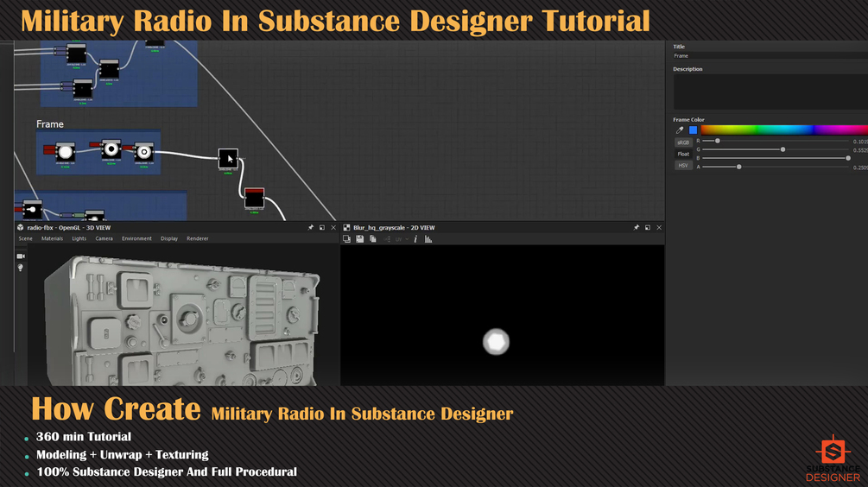The image size is (868, 487).
Task: Click the B channel slider
Action: 775,158
